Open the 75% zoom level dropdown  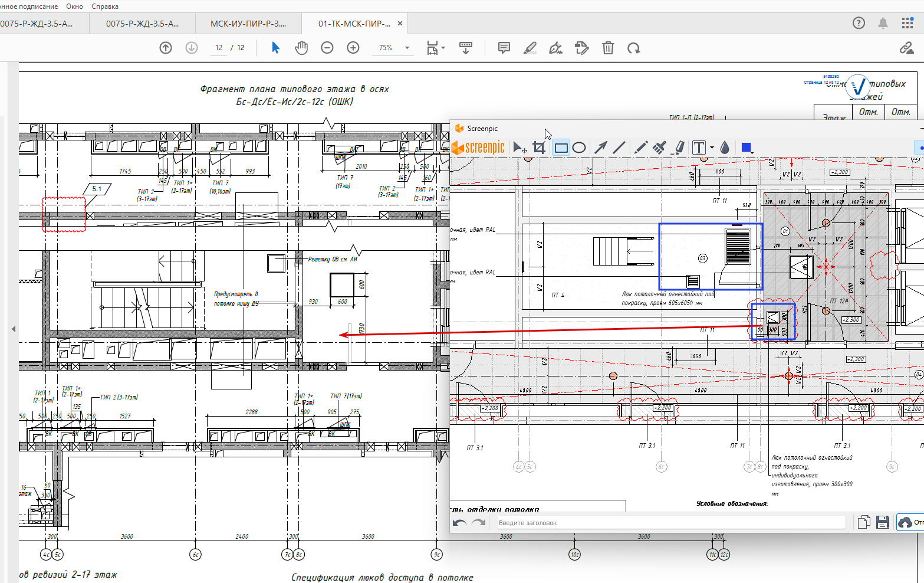[407, 48]
